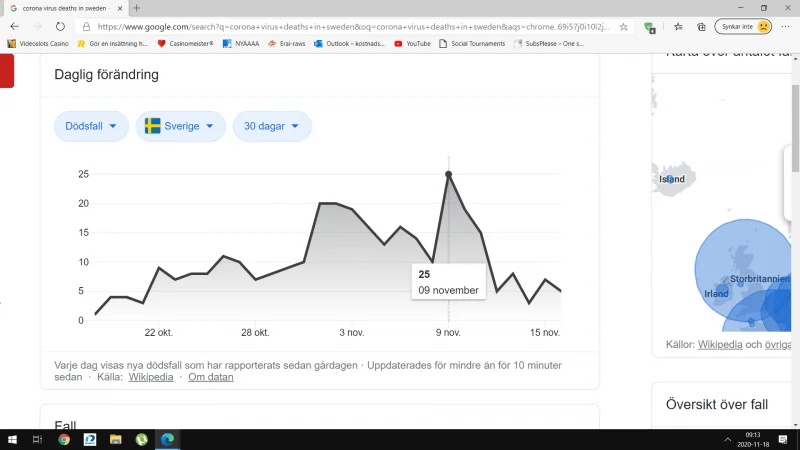Click the övriga sources link under the map

click(x=778, y=344)
